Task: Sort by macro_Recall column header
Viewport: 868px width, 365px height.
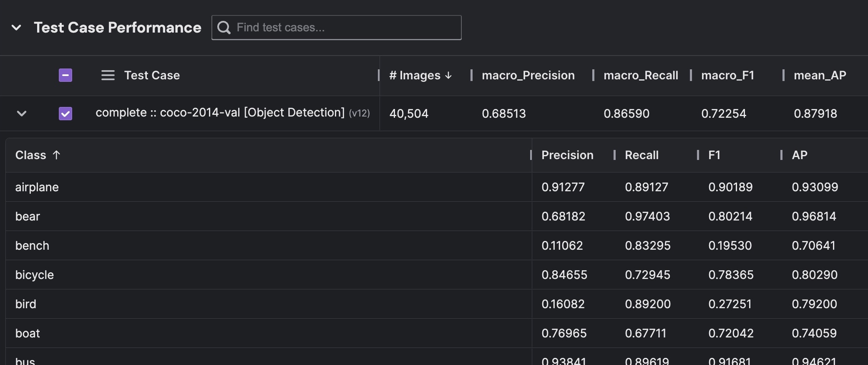Action: pyautogui.click(x=641, y=76)
